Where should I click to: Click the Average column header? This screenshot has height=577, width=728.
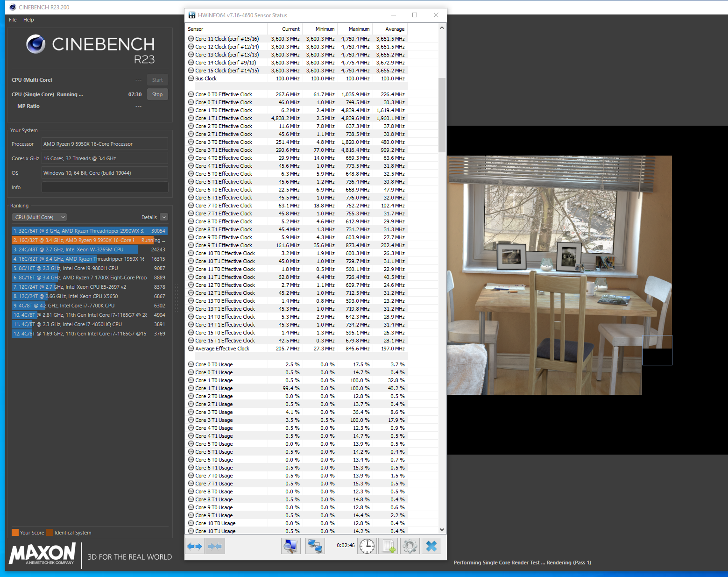390,29
